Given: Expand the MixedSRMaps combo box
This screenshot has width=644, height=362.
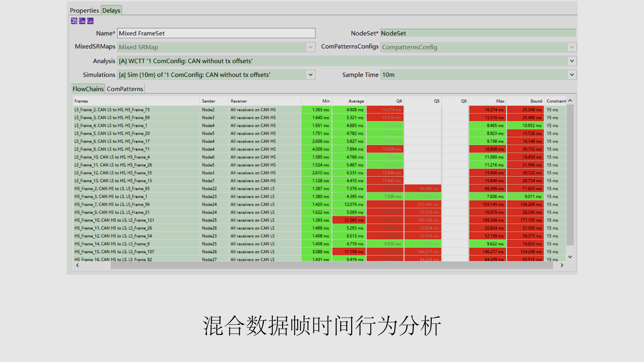Looking at the screenshot, I should pyautogui.click(x=311, y=47).
